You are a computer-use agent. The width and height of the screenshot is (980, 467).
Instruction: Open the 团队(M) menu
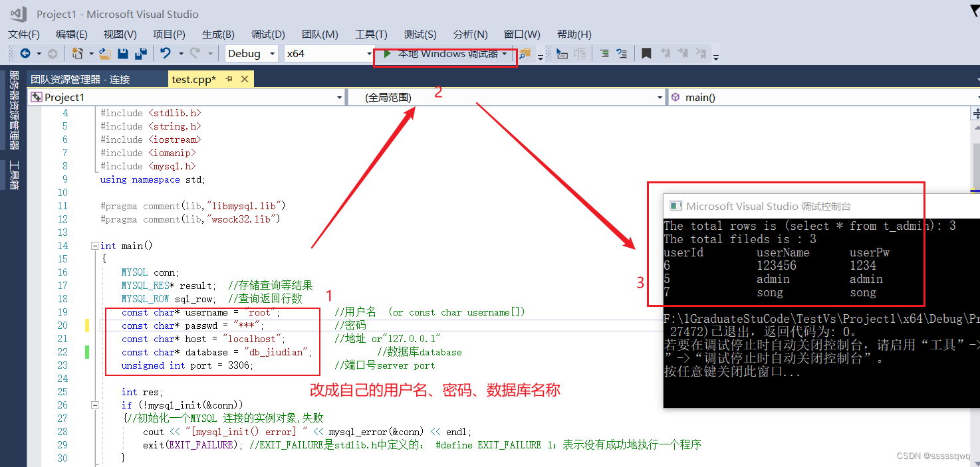pos(320,35)
